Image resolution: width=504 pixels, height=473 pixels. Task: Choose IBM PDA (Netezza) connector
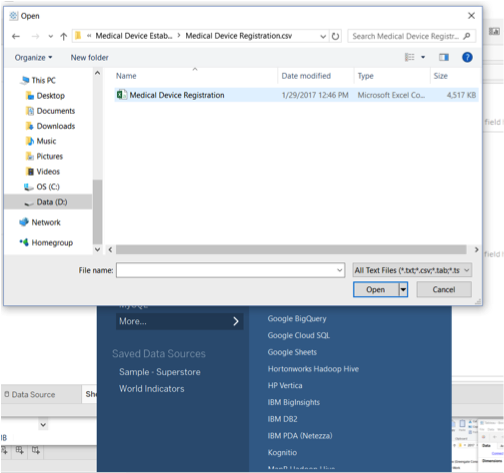(x=300, y=436)
